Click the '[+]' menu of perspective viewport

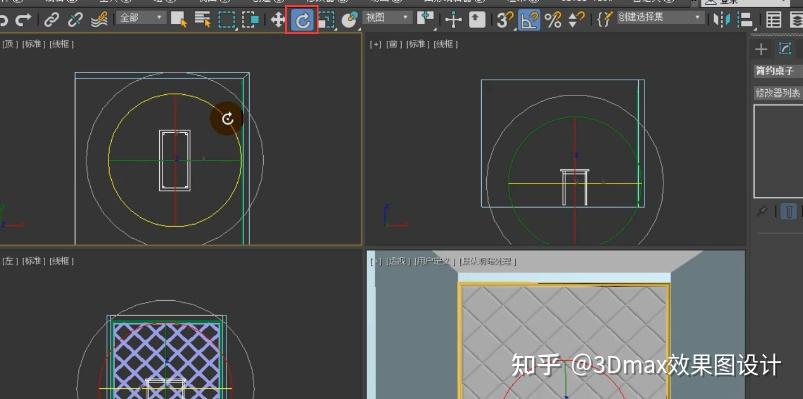(x=375, y=261)
